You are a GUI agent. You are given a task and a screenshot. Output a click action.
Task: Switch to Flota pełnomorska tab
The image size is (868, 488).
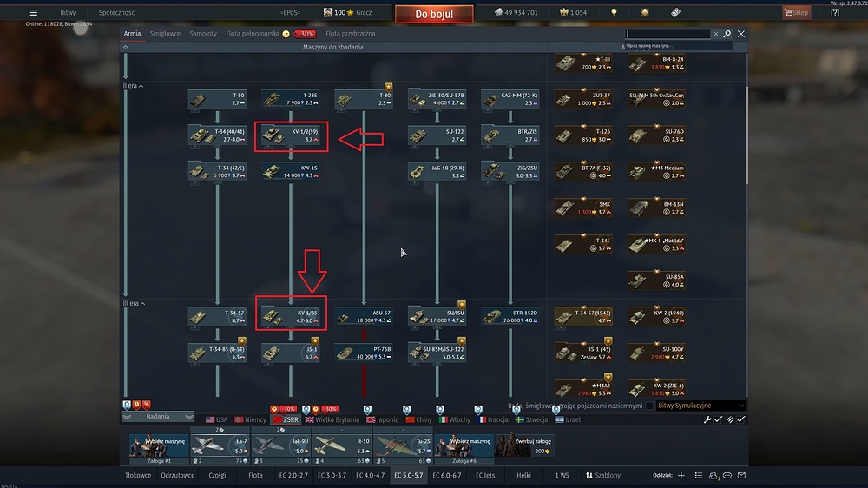(x=253, y=34)
